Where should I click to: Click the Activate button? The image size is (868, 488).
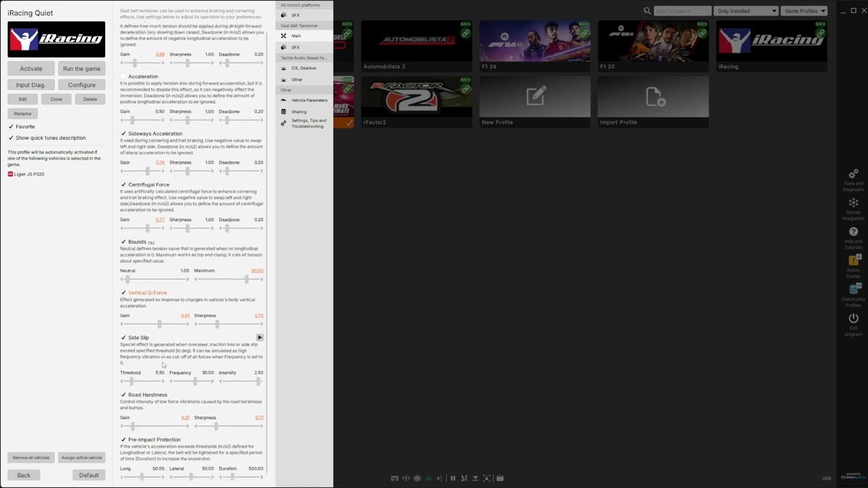point(31,68)
